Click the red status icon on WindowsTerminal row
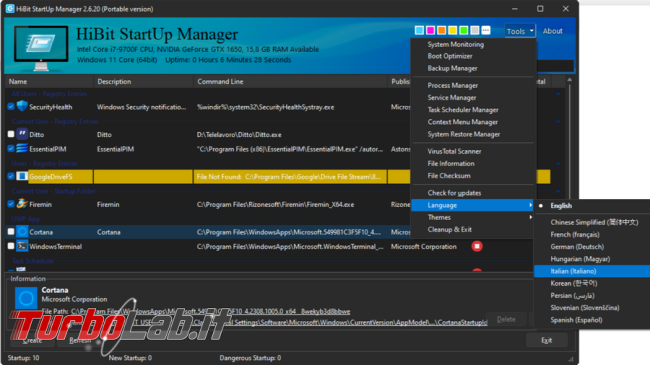Image resolution: width=650 pixels, height=365 pixels. [477, 246]
